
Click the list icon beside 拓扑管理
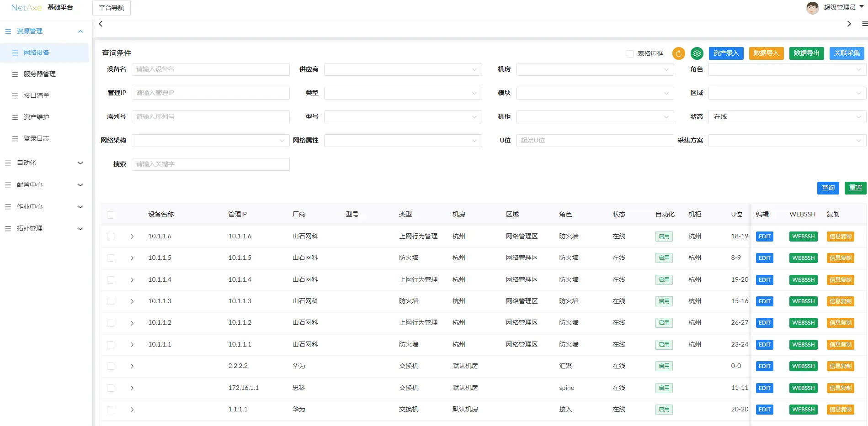point(8,229)
